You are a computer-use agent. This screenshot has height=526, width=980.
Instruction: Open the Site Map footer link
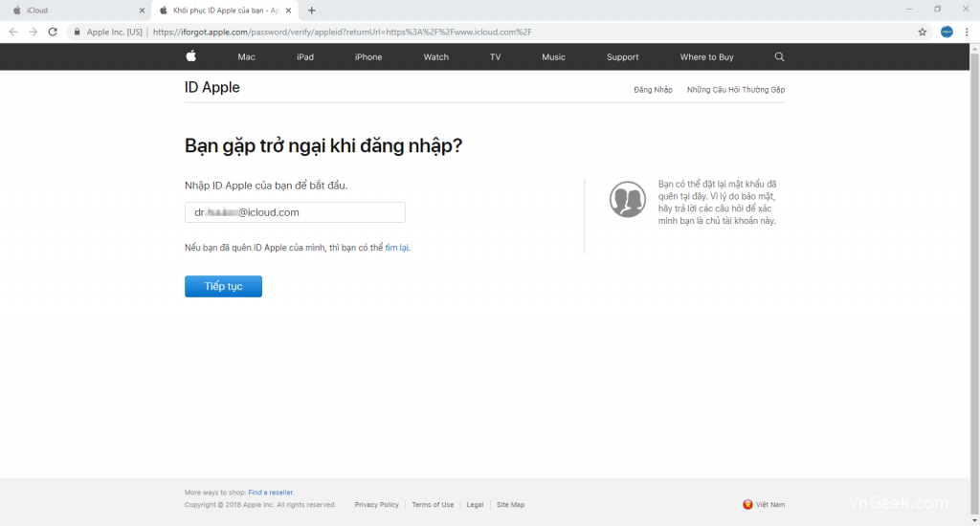pos(510,504)
